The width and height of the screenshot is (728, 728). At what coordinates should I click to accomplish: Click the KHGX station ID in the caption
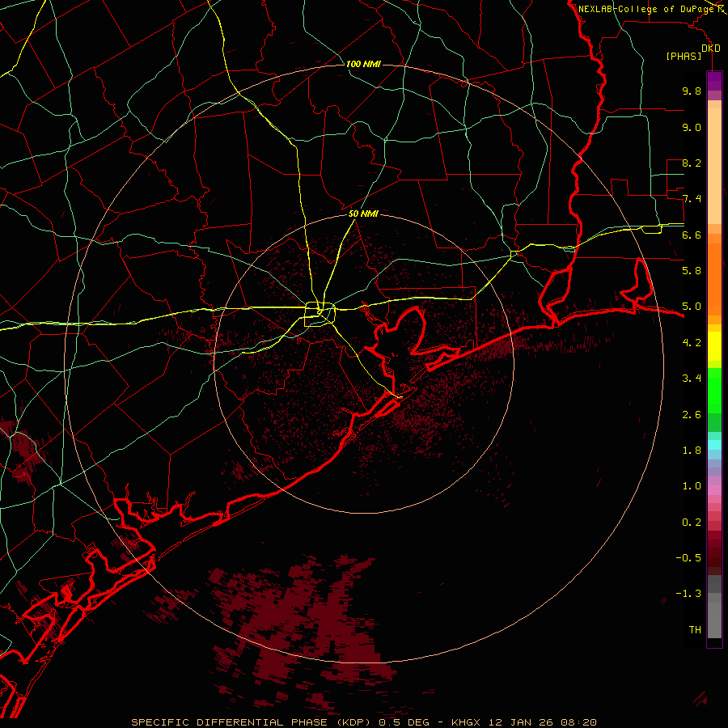pos(466,722)
